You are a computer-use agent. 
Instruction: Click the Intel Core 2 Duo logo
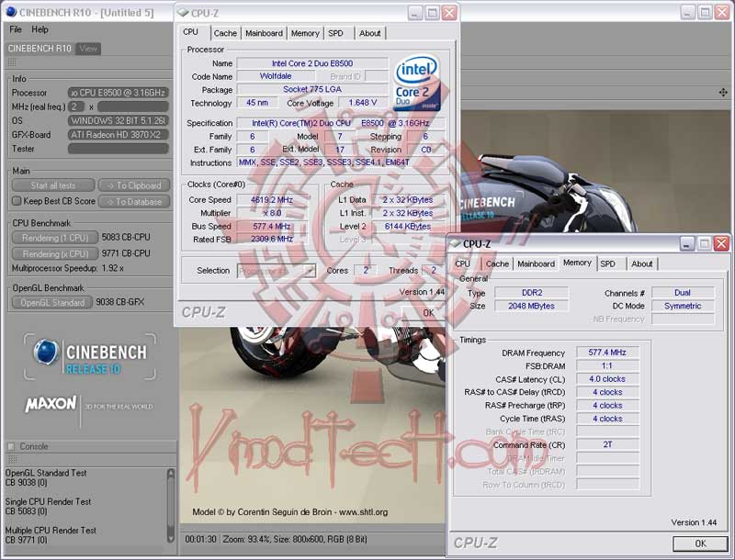(417, 84)
